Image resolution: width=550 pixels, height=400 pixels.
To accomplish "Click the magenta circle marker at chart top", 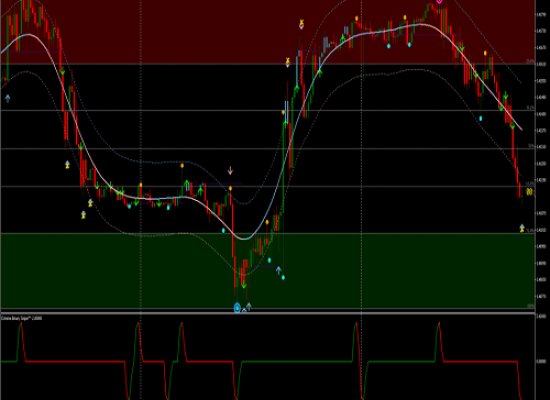I will tap(439, 1).
